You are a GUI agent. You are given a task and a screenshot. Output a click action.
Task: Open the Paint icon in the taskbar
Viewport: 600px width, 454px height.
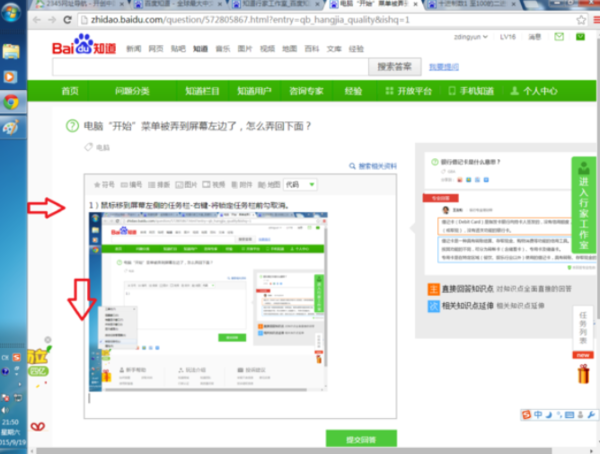11,127
